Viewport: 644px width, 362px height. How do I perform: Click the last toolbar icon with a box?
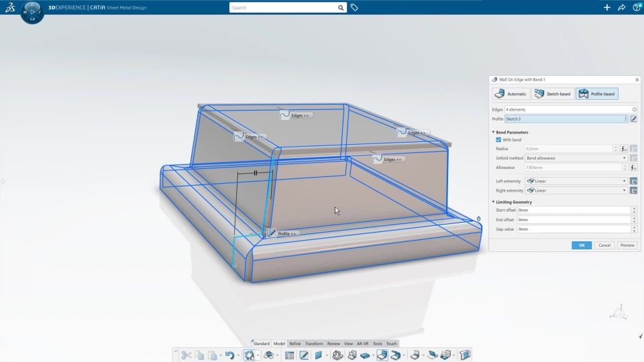[465, 355]
